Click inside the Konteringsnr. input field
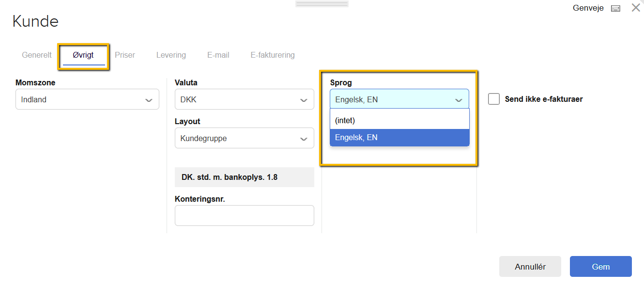 click(x=244, y=215)
